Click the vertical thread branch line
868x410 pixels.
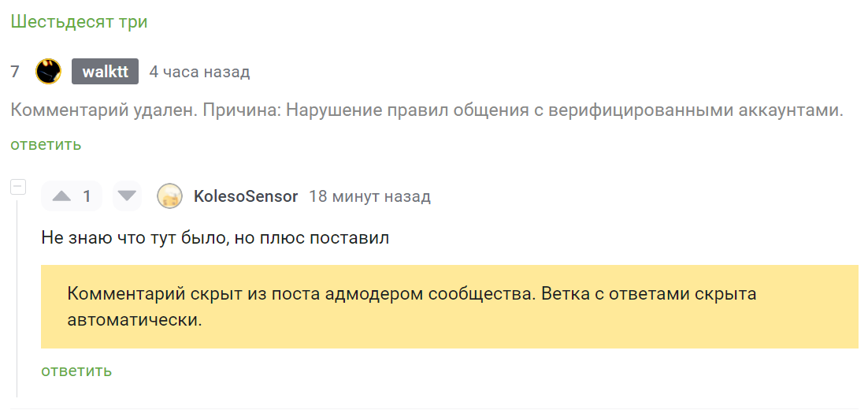tap(17, 300)
